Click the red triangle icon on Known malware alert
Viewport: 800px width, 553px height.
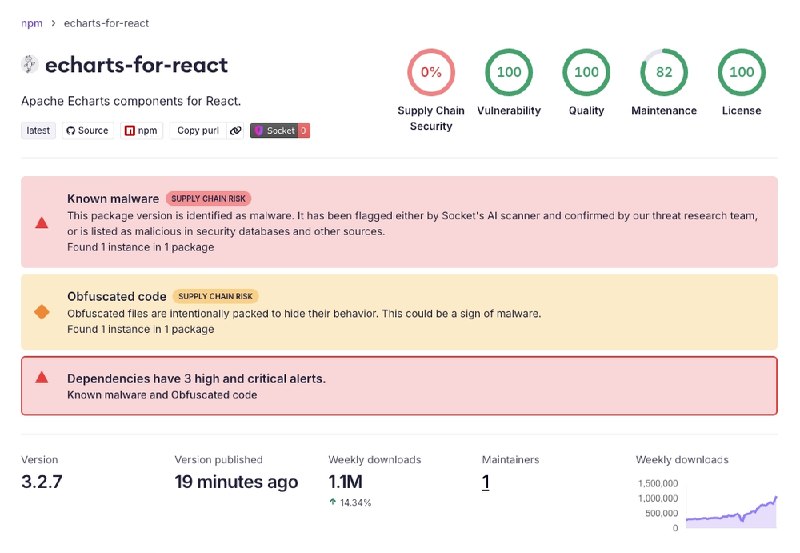click(42, 222)
